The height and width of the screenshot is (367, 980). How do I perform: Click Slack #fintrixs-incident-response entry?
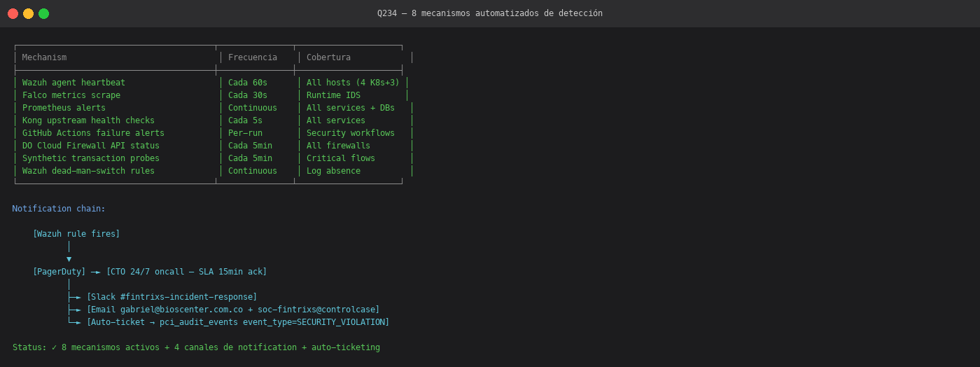(x=171, y=297)
